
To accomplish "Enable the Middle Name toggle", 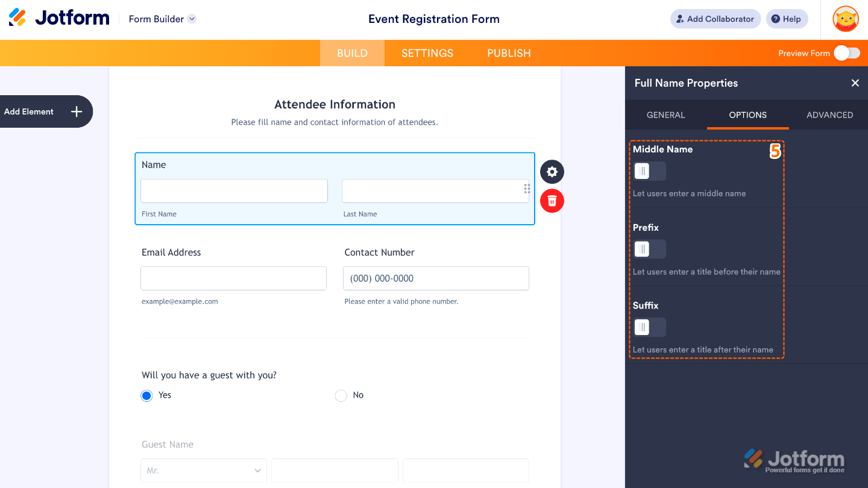I will point(649,171).
